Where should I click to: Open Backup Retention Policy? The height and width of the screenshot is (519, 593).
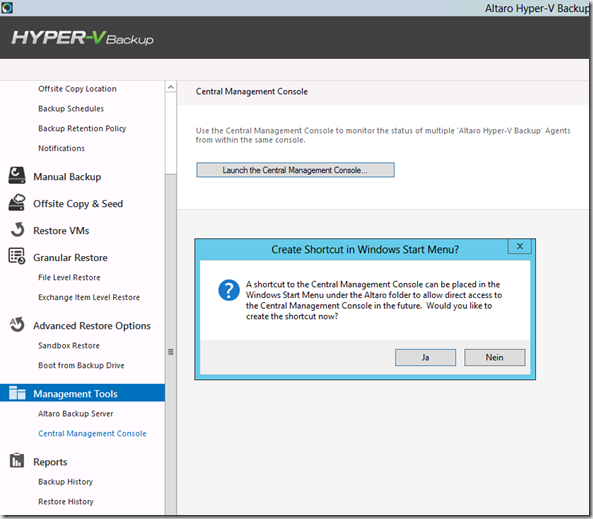(82, 129)
